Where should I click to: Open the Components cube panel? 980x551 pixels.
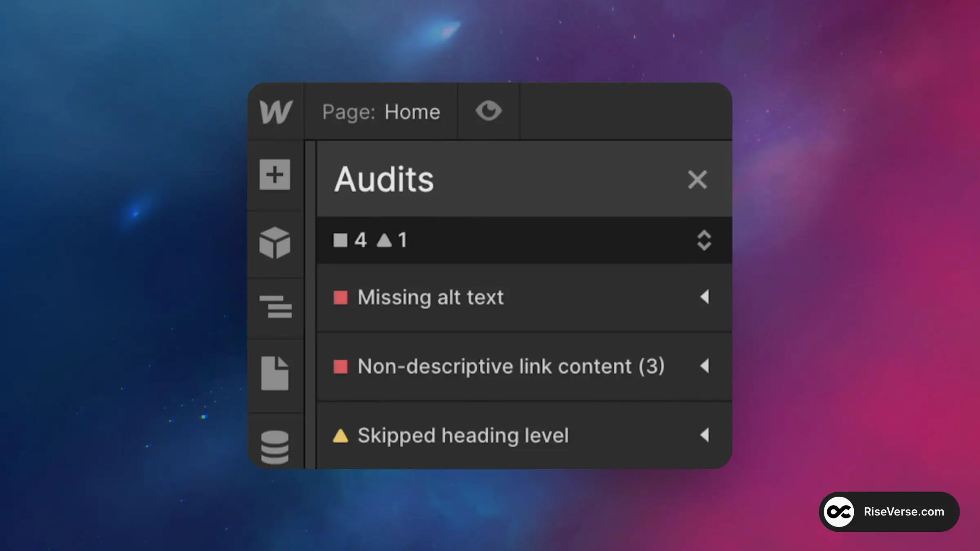pos(275,243)
